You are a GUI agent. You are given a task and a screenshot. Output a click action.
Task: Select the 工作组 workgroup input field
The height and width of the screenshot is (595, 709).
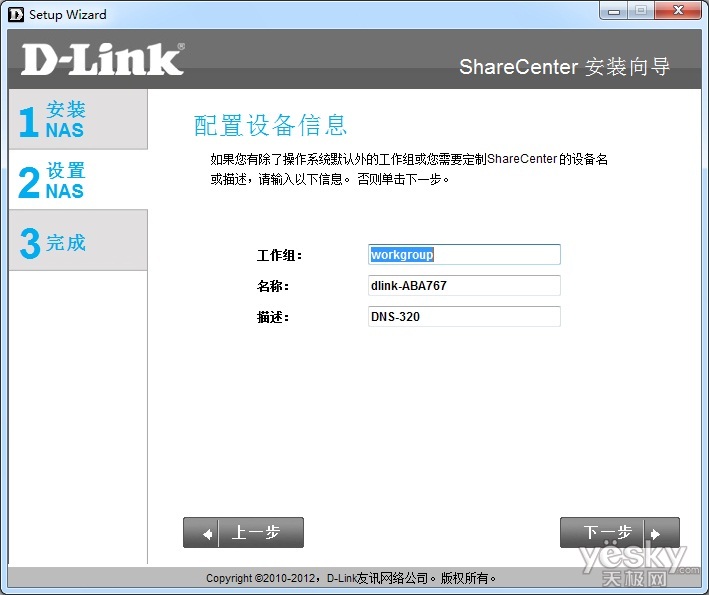click(x=464, y=255)
